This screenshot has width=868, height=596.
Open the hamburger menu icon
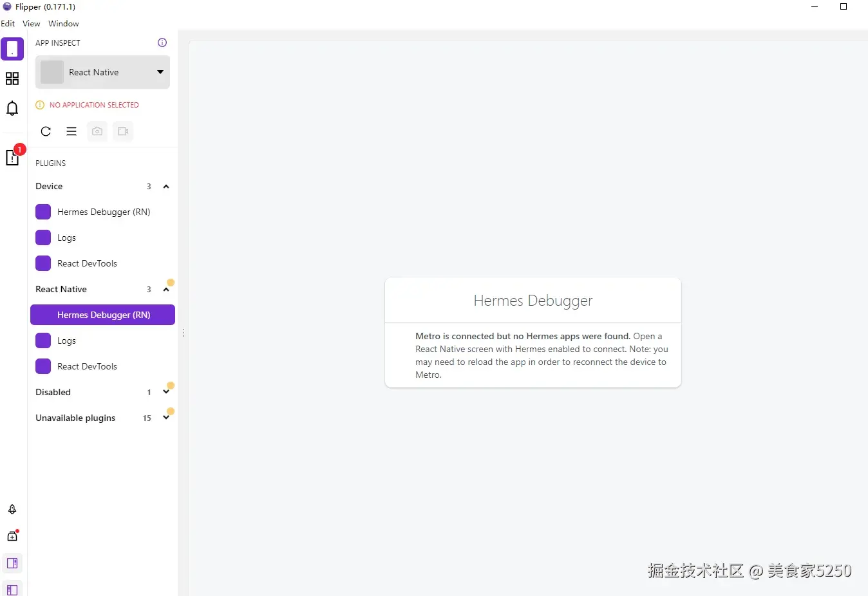coord(71,131)
